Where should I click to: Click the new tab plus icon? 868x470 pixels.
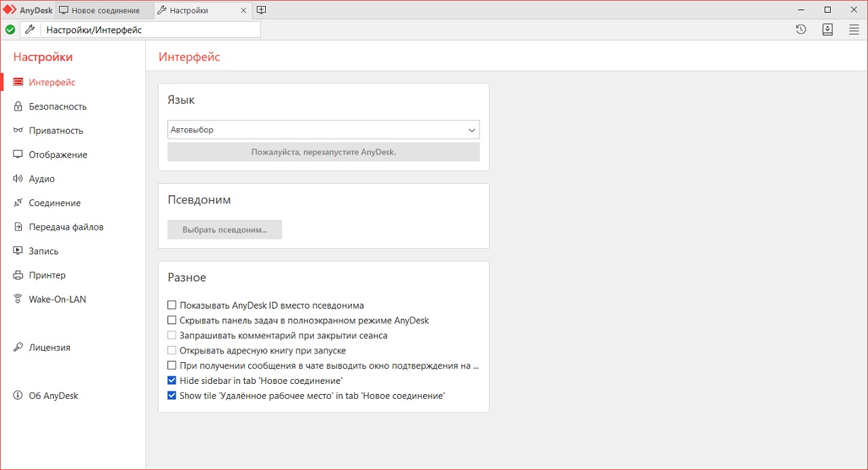click(261, 10)
